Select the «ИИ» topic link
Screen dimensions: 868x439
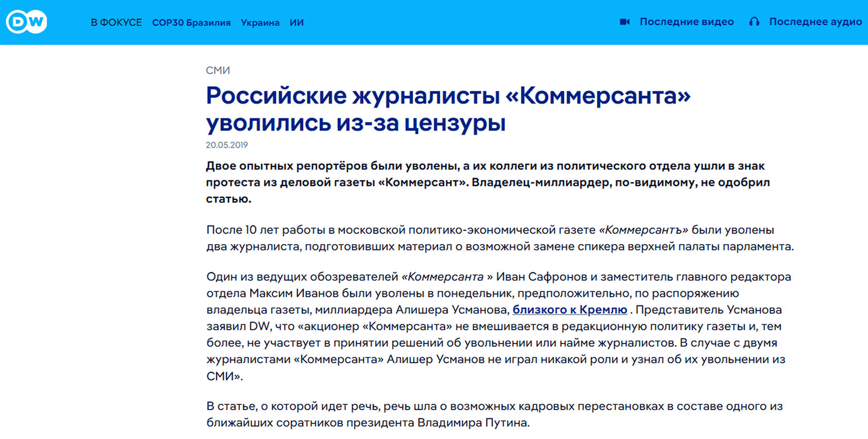coord(297,23)
